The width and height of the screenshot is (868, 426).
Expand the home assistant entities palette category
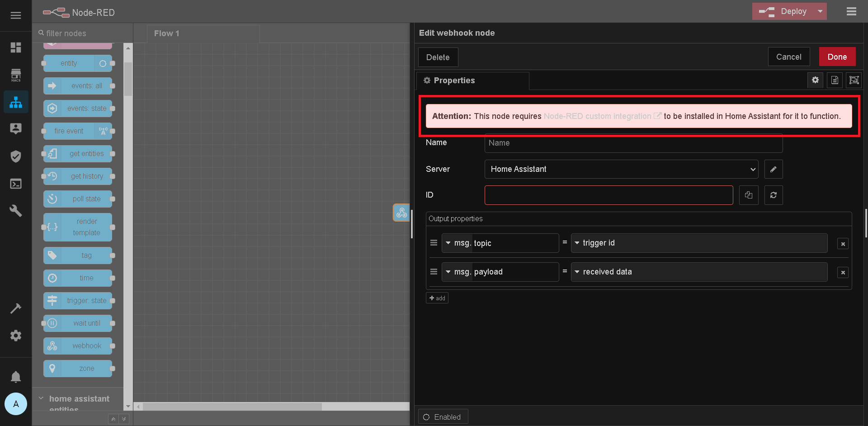coord(78,400)
